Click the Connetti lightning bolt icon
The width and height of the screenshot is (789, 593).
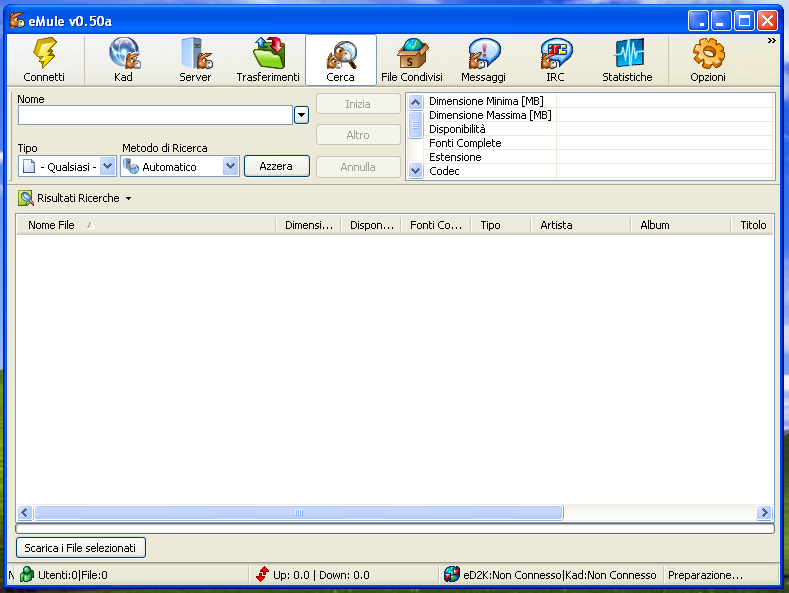tap(44, 55)
